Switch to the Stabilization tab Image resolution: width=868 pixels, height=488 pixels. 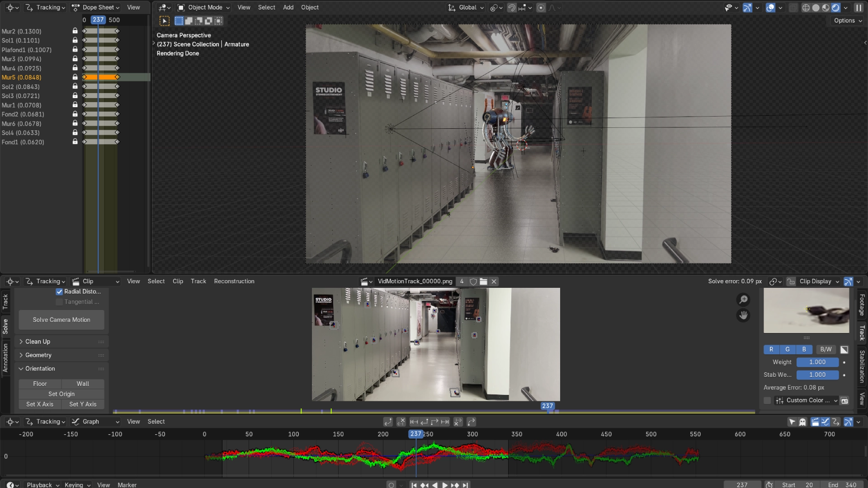tap(863, 367)
